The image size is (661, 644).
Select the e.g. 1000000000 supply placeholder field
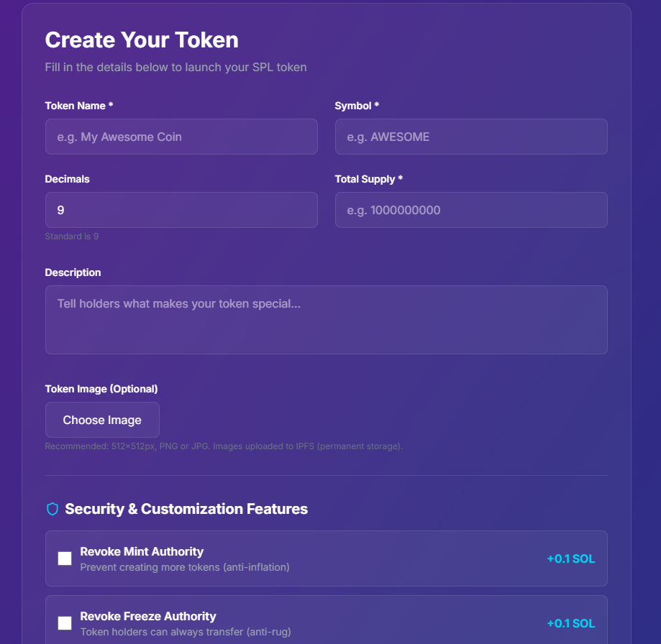(x=471, y=210)
